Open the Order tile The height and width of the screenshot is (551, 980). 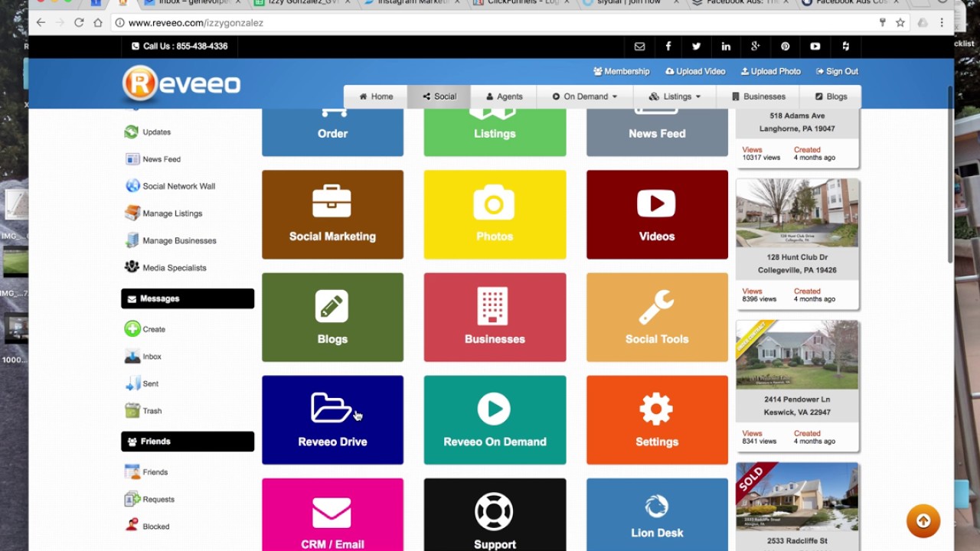click(x=332, y=132)
